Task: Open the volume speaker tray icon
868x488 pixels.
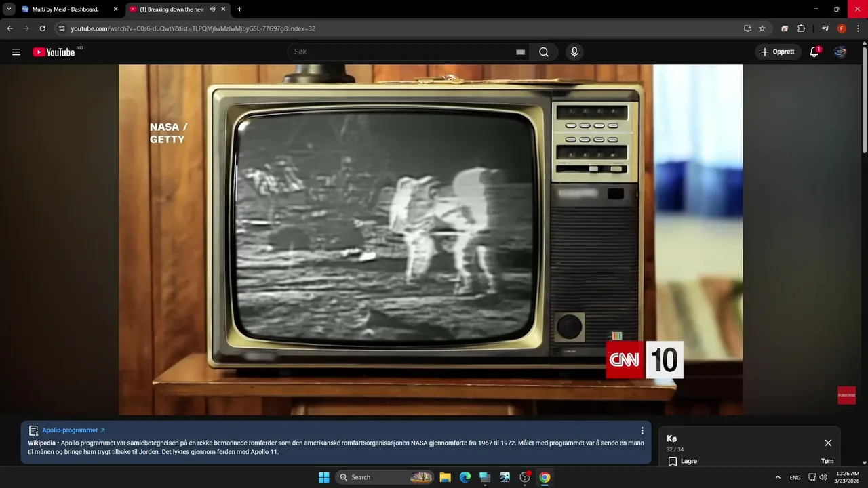Action: coord(823,477)
